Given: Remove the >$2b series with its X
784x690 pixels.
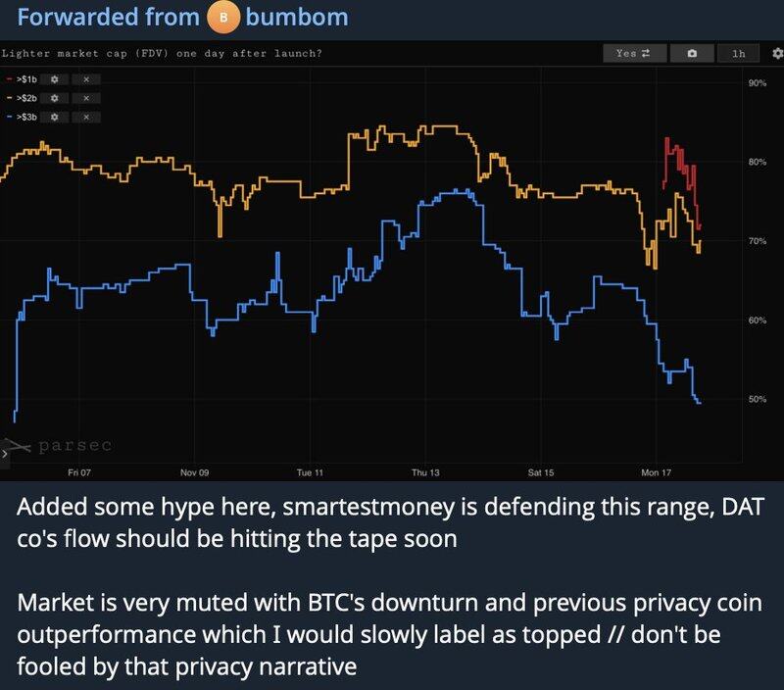Looking at the screenshot, I should click(x=86, y=98).
